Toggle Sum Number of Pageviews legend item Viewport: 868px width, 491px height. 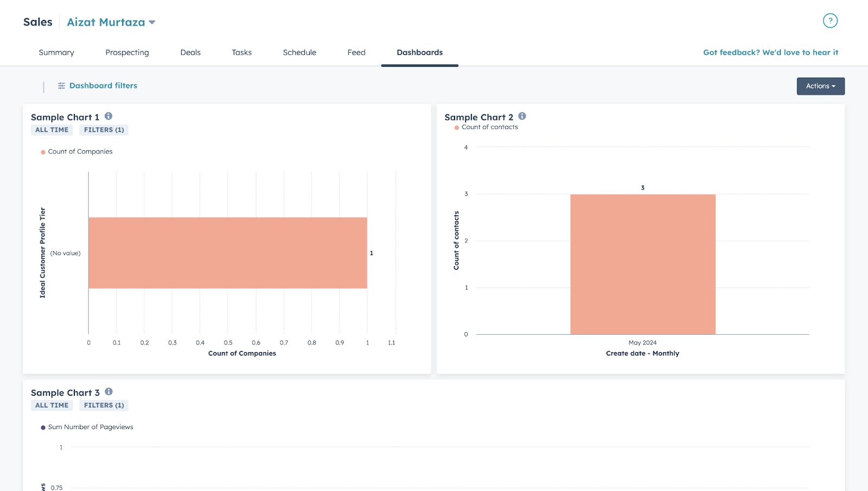pyautogui.click(x=87, y=428)
